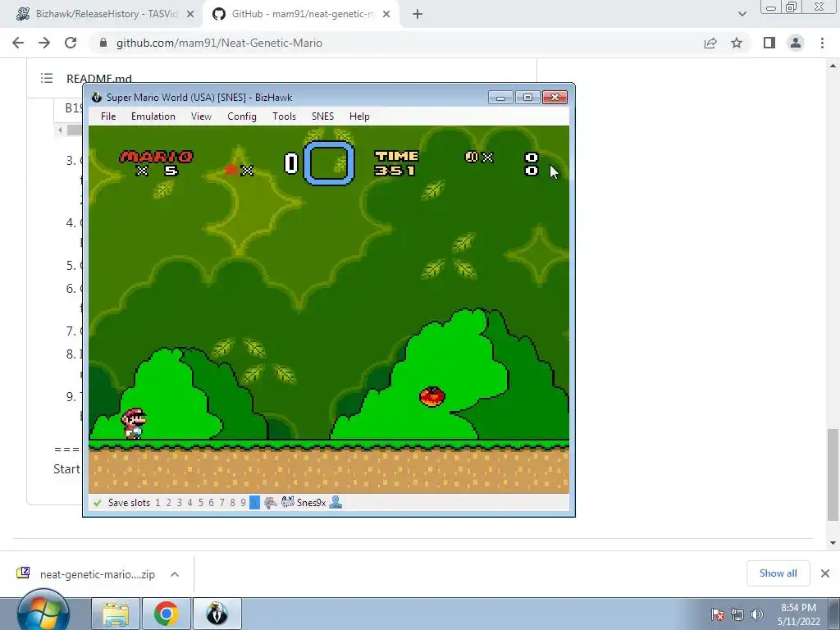Toggle Chrome side panel icon
Image resolution: width=840 pixels, height=630 pixels.
pyautogui.click(x=769, y=43)
